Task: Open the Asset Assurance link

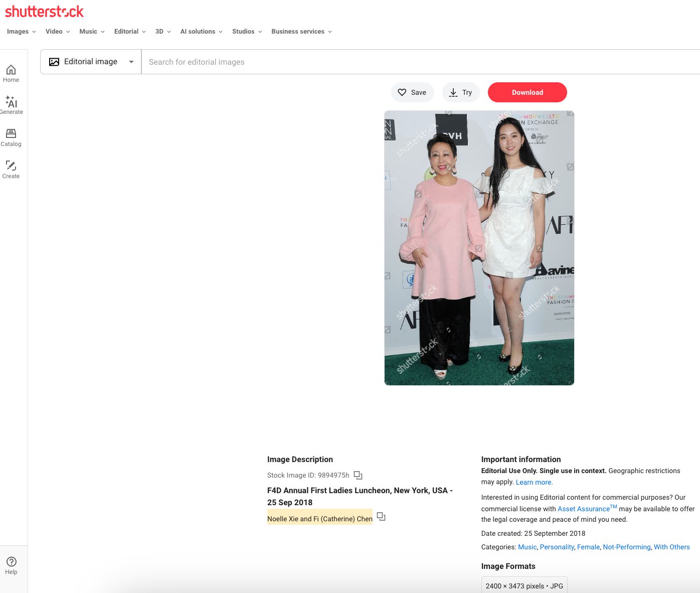Action: pos(584,509)
